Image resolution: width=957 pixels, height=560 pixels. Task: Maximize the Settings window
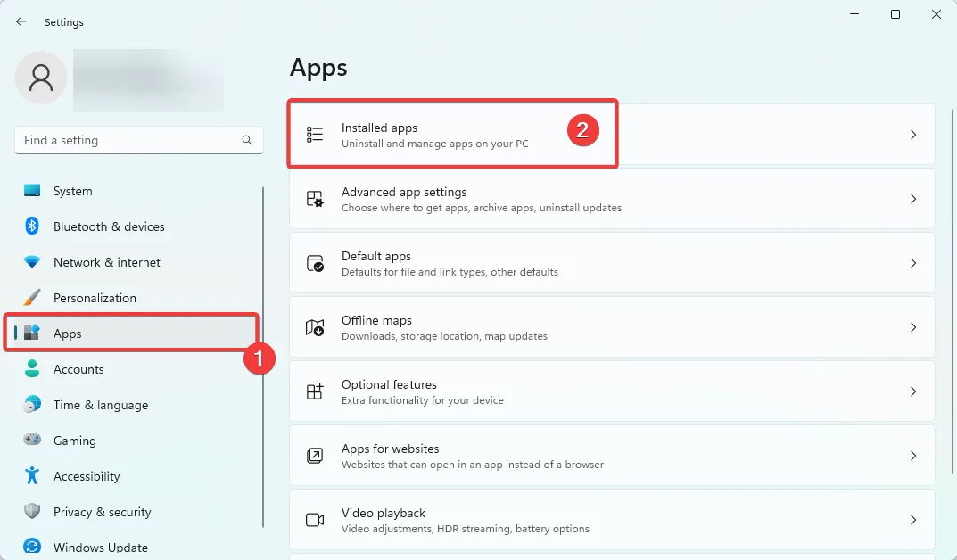coord(895,14)
